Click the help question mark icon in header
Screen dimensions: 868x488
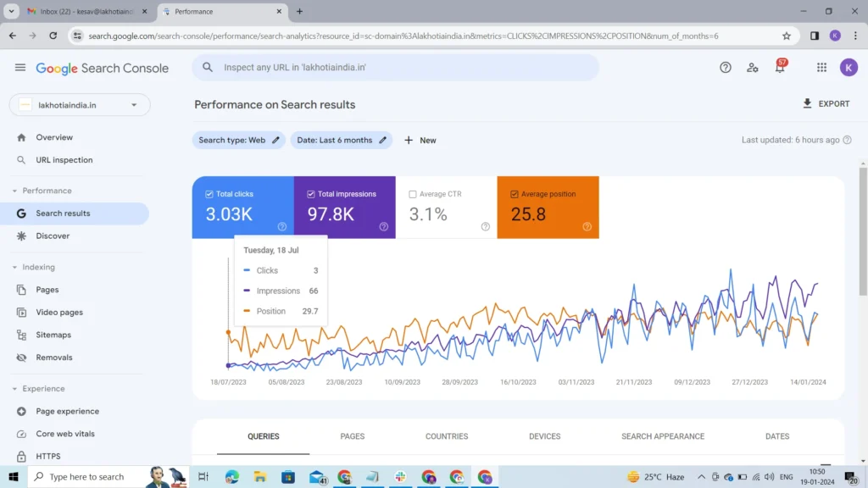tap(726, 68)
